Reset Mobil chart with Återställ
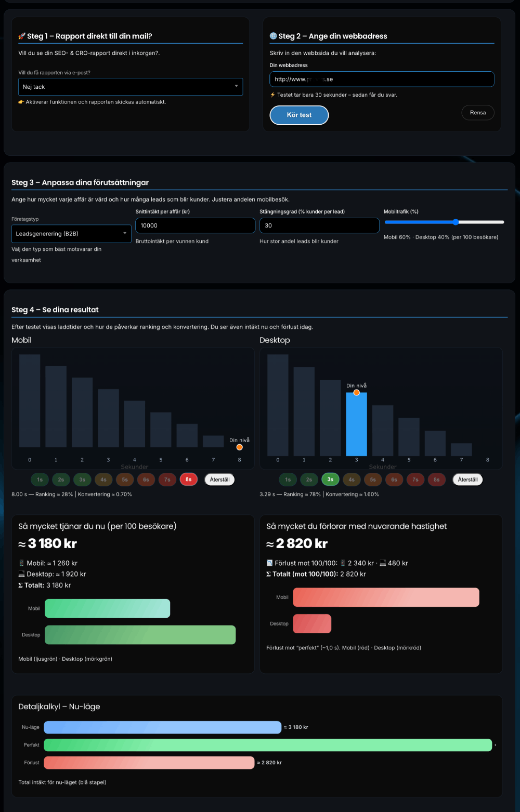 pos(219,480)
